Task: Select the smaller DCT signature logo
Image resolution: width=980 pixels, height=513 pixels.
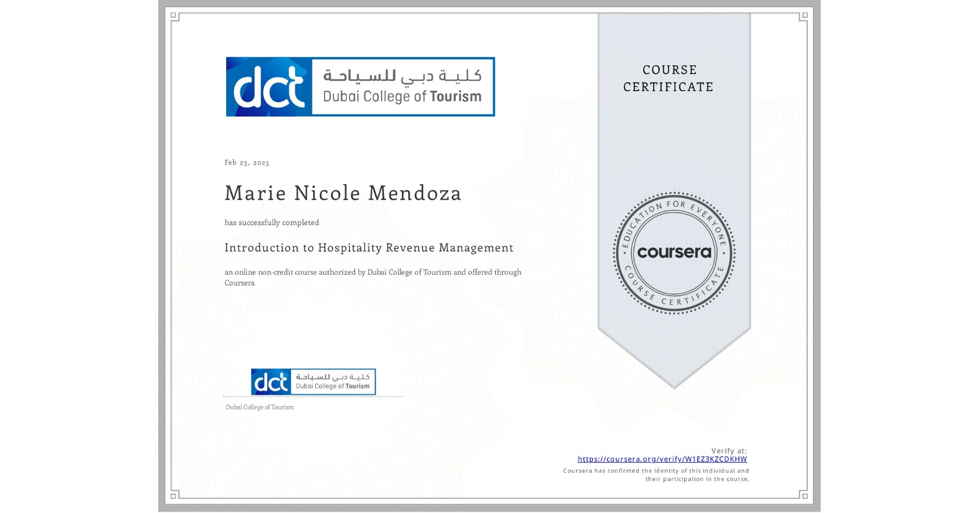Action: pyautogui.click(x=312, y=381)
